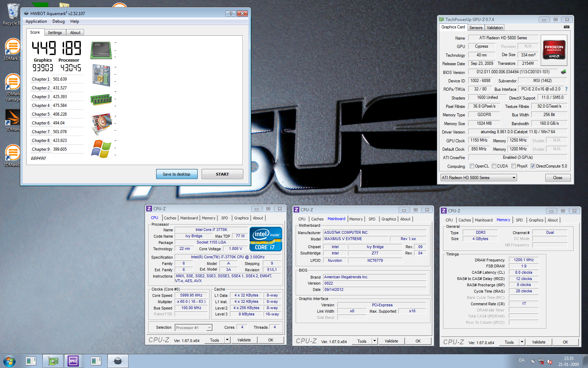588x368 pixels.
Task: Switch to the Settings tab in Aquamark
Action: tap(55, 33)
